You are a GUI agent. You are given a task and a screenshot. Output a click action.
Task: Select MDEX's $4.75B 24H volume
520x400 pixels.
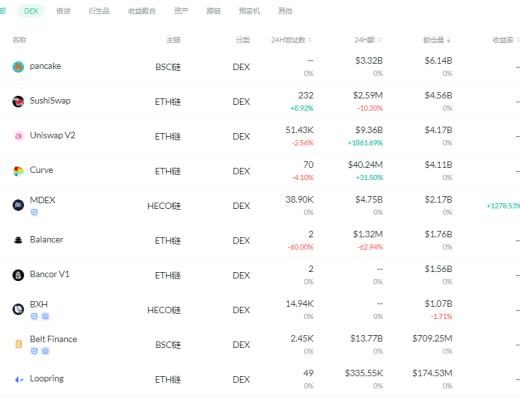click(x=369, y=200)
